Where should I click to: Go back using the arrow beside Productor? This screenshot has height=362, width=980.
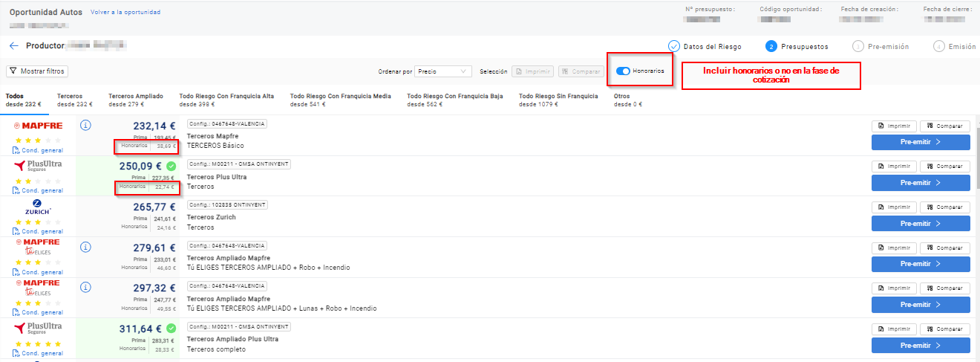pyautogui.click(x=13, y=46)
